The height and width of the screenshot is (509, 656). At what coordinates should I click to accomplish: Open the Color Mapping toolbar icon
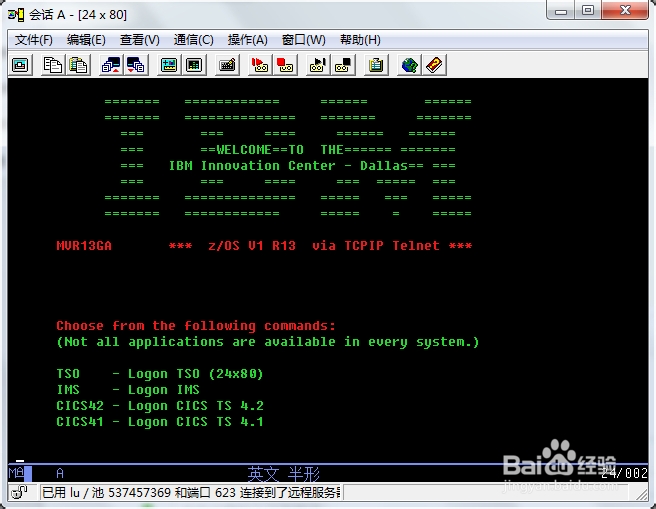[194, 65]
